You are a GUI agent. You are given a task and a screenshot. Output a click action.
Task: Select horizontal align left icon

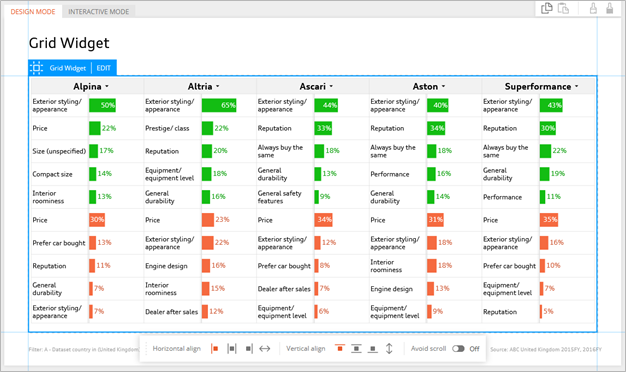tap(215, 348)
